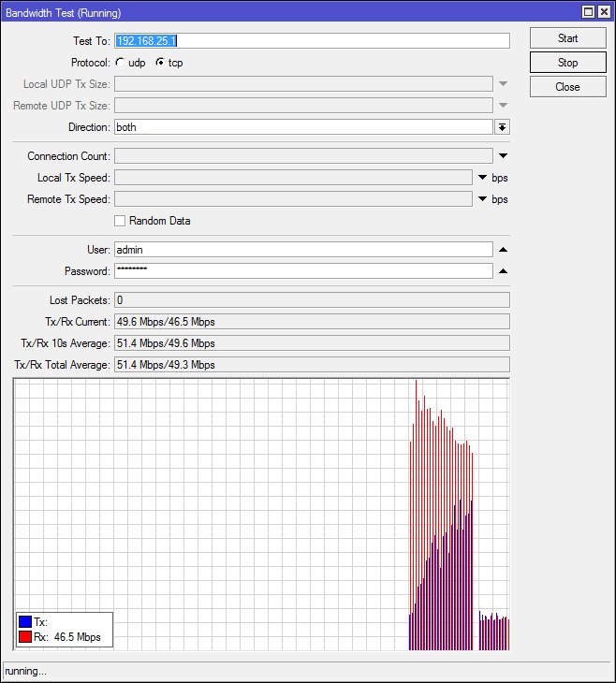Click the Bandwidth Test (Running) title
Image resolution: width=616 pixels, height=683 pixels.
(x=64, y=13)
